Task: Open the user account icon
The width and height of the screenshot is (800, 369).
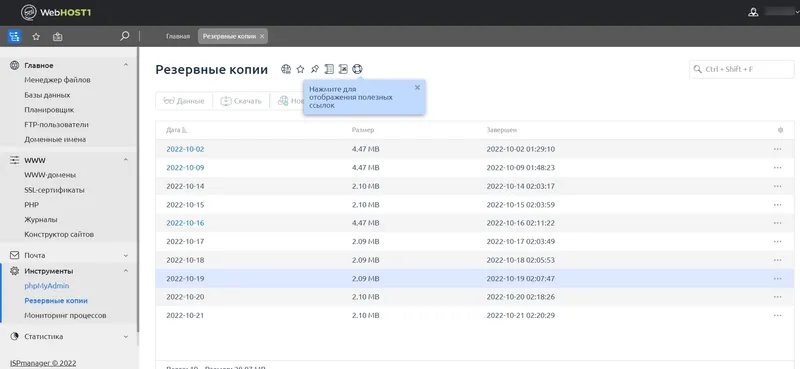Action: click(753, 12)
